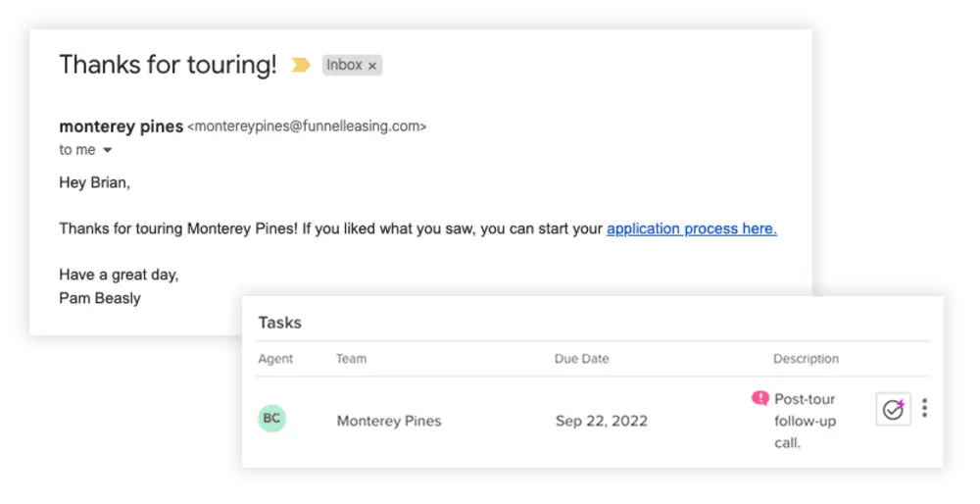Select the Monterey Pines team cell
Image resolution: width=980 pixels, height=504 pixels.
[389, 421]
